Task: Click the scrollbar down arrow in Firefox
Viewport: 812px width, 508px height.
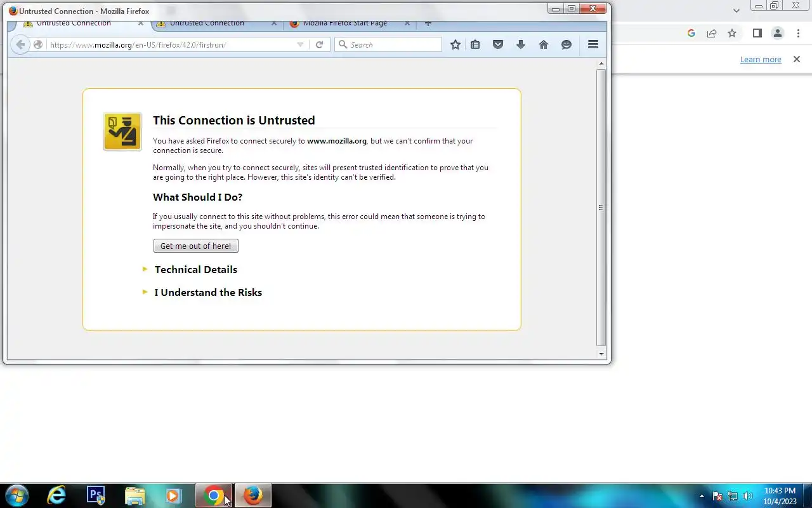Action: click(601, 354)
